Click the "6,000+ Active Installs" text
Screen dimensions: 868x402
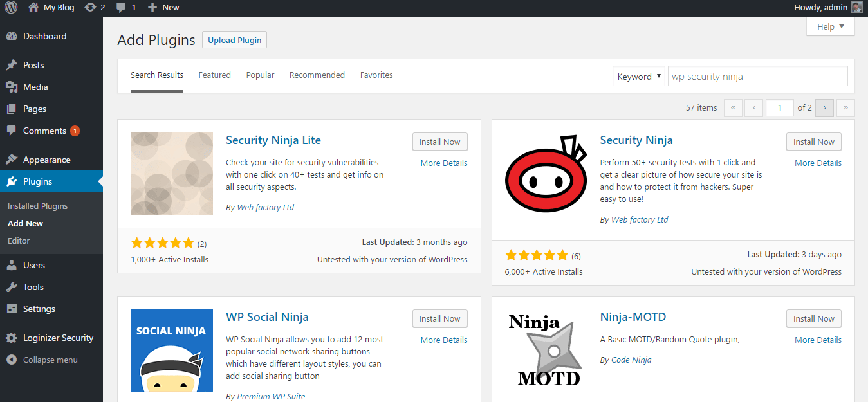point(544,271)
